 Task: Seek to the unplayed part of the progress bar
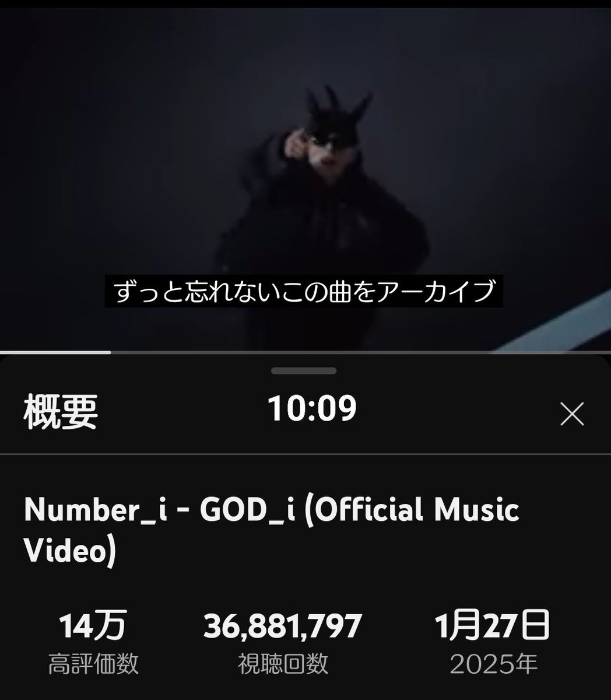pyautogui.click(x=360, y=352)
